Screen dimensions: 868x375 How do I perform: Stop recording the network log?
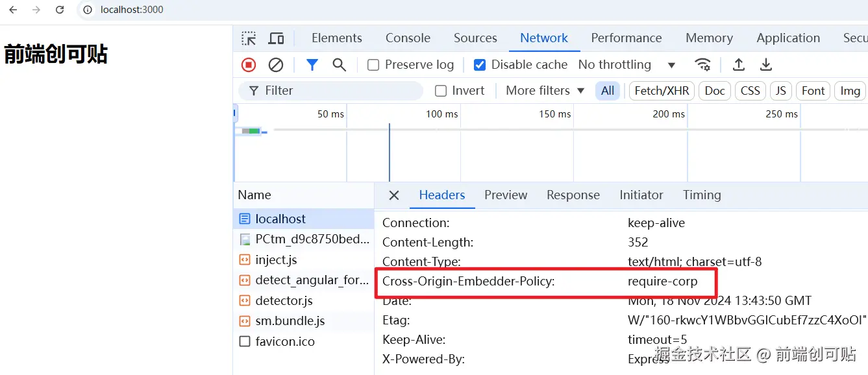point(249,65)
